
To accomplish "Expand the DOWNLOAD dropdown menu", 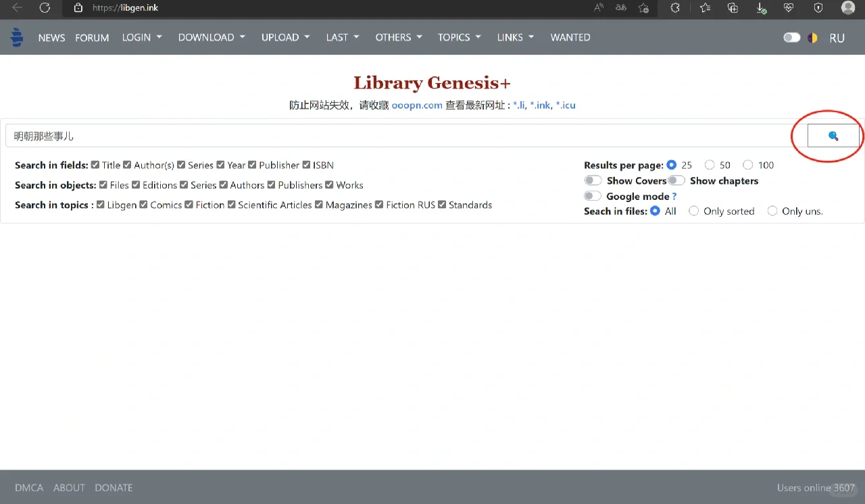I will pos(212,37).
